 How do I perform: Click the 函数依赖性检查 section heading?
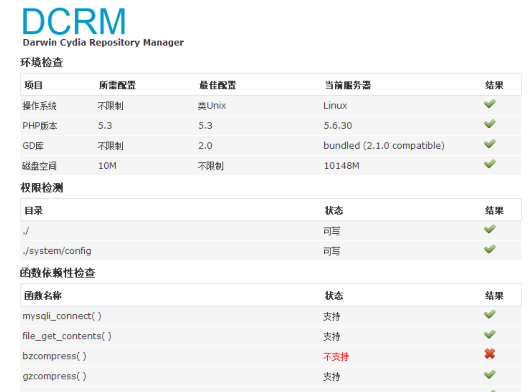58,273
